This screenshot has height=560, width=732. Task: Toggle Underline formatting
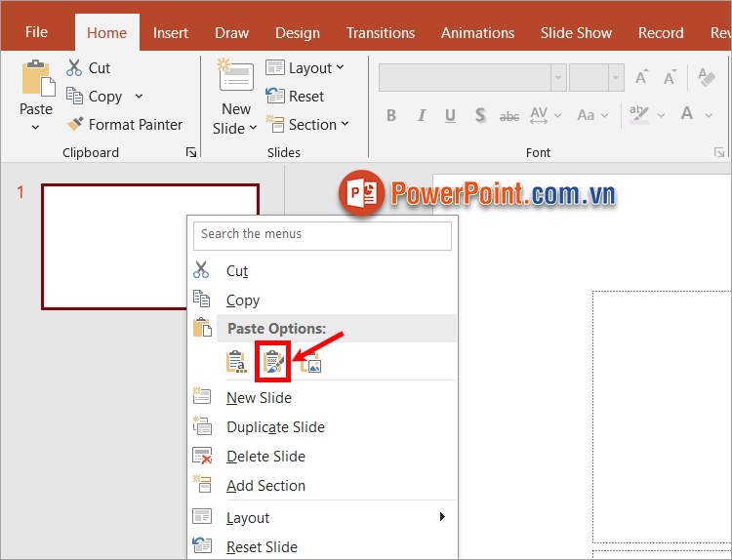click(x=450, y=115)
